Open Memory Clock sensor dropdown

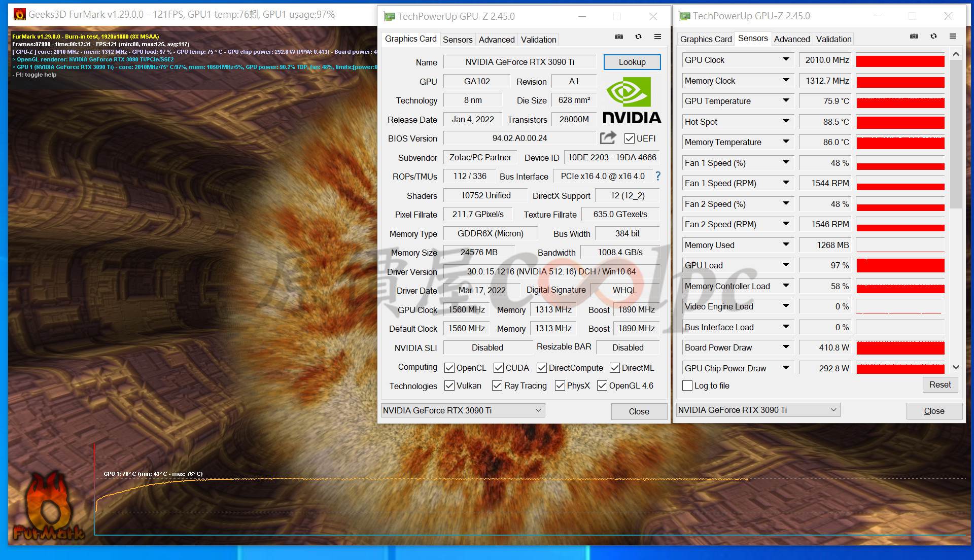pyautogui.click(x=786, y=80)
